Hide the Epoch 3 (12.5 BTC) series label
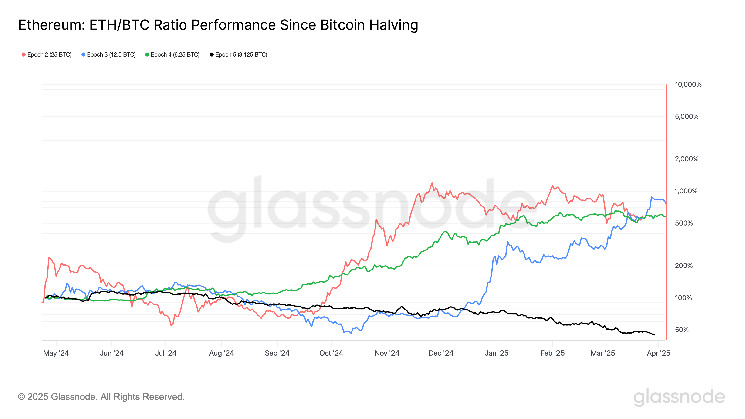Image resolution: width=745 pixels, height=419 pixels. pyautogui.click(x=111, y=53)
